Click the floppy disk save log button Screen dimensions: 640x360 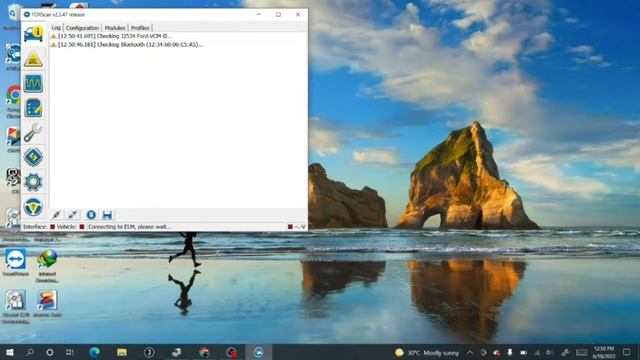tap(107, 215)
